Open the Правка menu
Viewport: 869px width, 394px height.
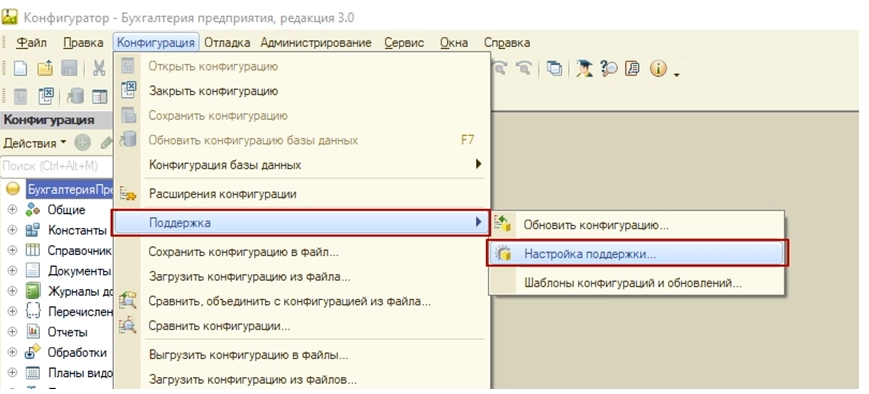click(83, 43)
